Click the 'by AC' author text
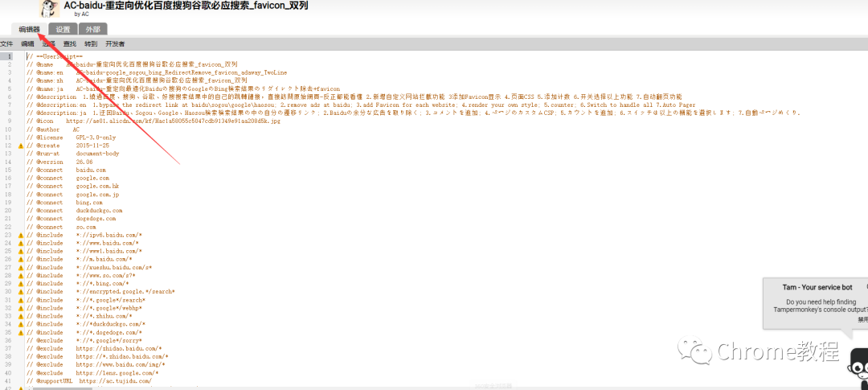 [81, 14]
